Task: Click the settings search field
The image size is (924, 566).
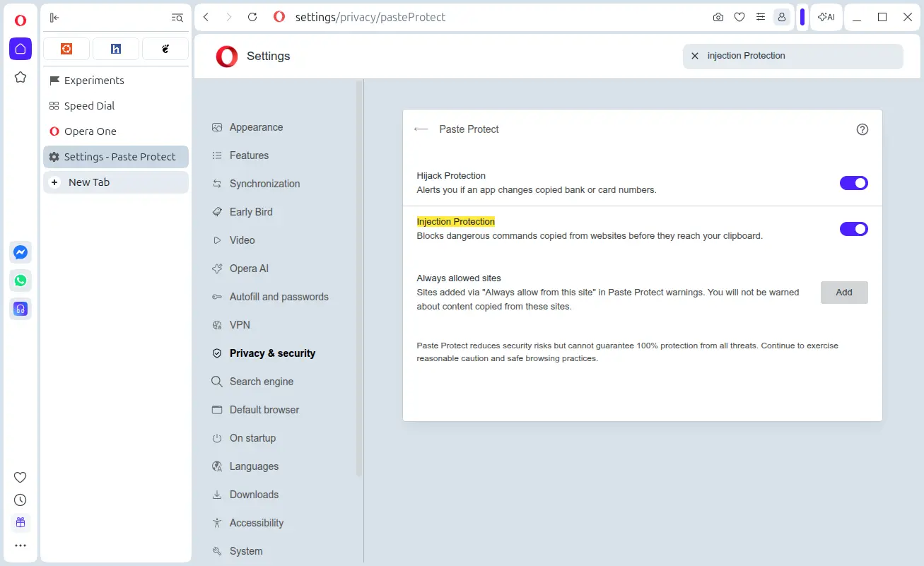Action: click(793, 57)
